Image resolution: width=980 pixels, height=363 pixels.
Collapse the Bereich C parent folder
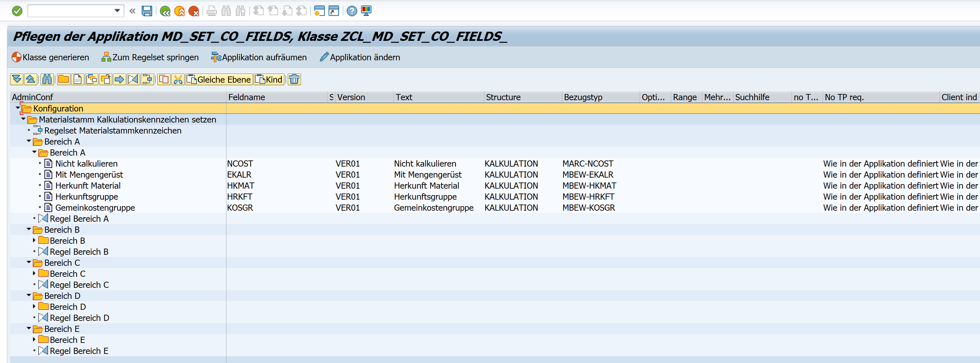29,262
